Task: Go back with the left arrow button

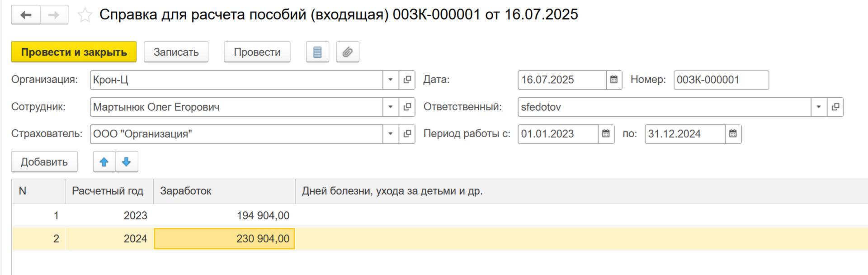Action: 26,15
